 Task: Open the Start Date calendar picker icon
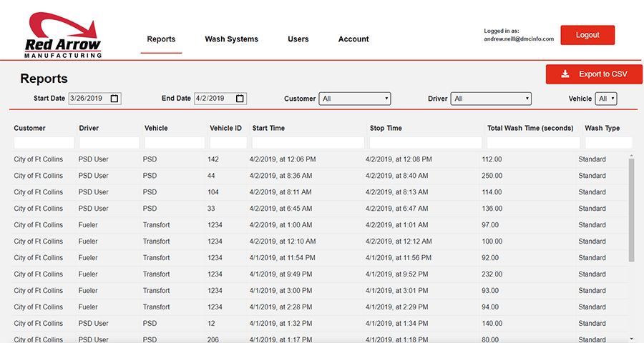[114, 99]
